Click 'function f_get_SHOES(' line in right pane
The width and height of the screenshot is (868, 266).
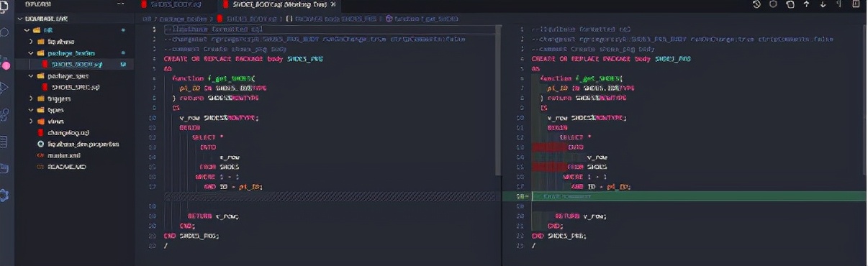coord(581,78)
